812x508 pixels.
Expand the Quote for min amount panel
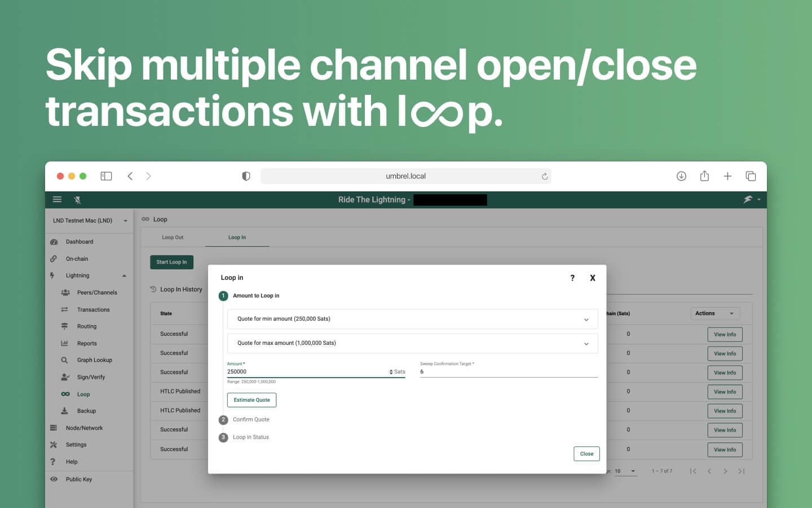point(412,319)
